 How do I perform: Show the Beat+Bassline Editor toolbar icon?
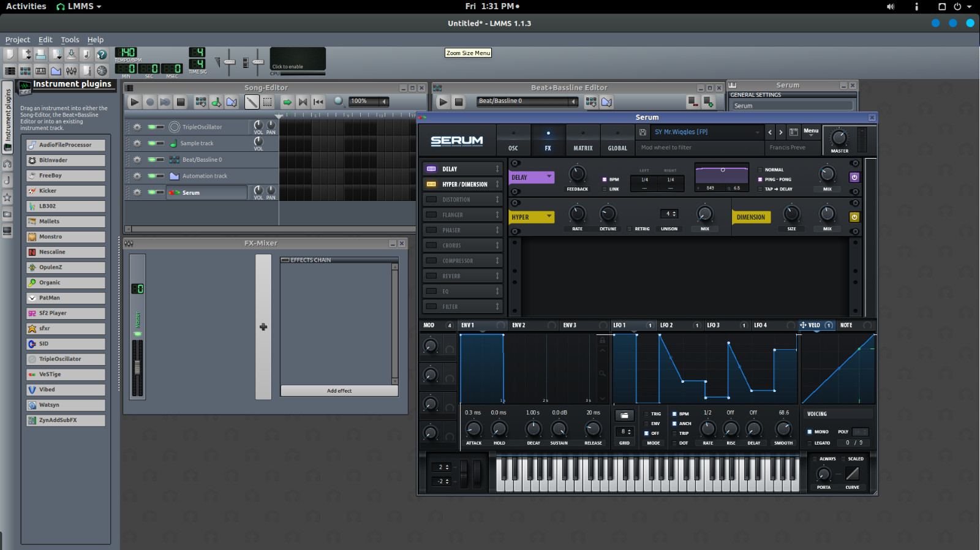click(25, 71)
